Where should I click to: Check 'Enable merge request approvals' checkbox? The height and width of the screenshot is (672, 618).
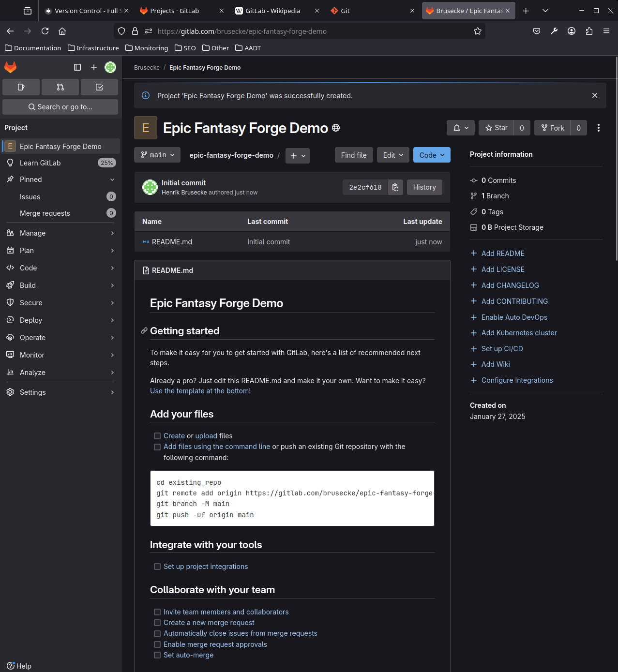pyautogui.click(x=157, y=644)
